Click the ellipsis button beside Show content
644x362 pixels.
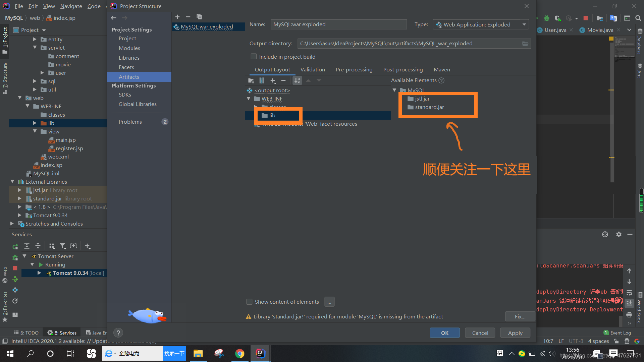click(x=329, y=302)
